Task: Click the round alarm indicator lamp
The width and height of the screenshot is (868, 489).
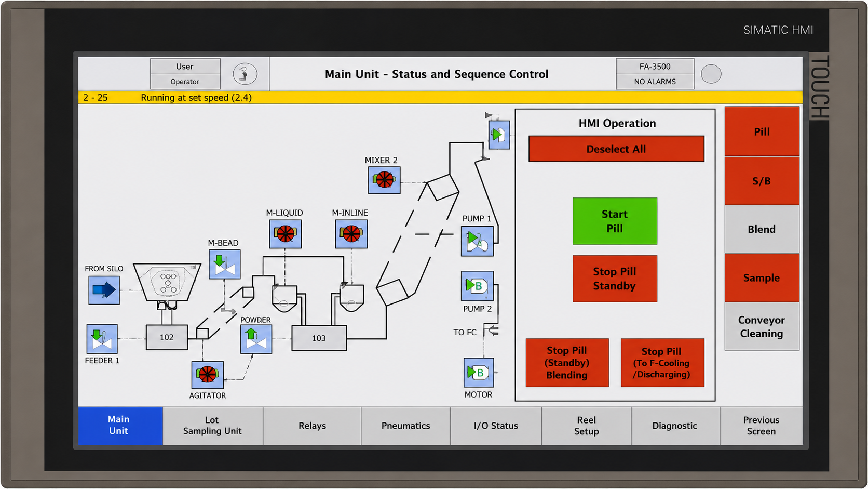Action: (711, 74)
